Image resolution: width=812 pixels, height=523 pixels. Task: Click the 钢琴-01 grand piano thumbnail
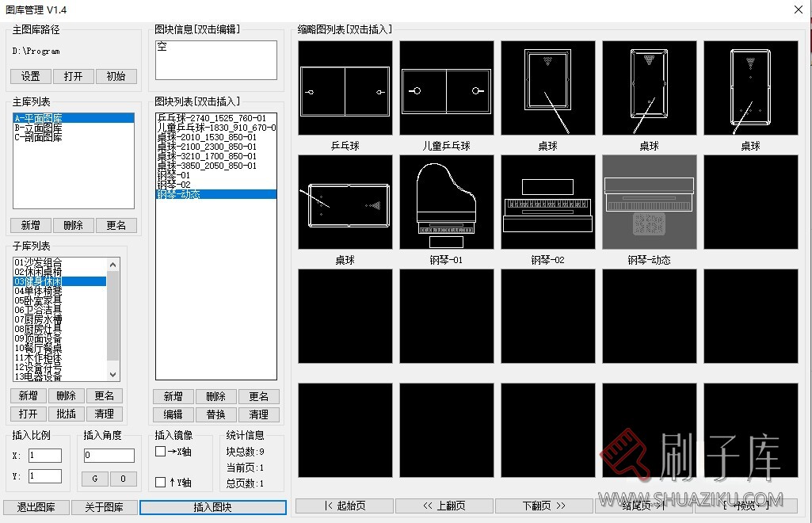[446, 200]
